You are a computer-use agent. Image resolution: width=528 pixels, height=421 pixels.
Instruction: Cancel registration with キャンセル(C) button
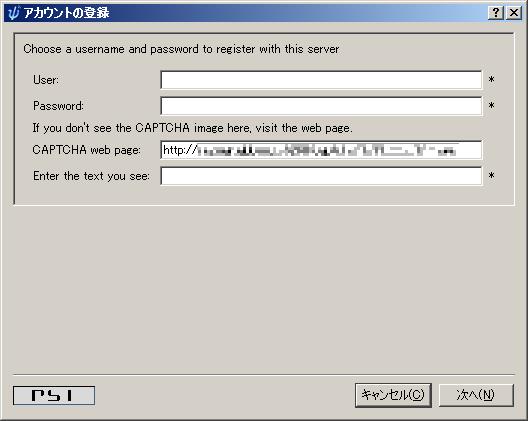393,395
